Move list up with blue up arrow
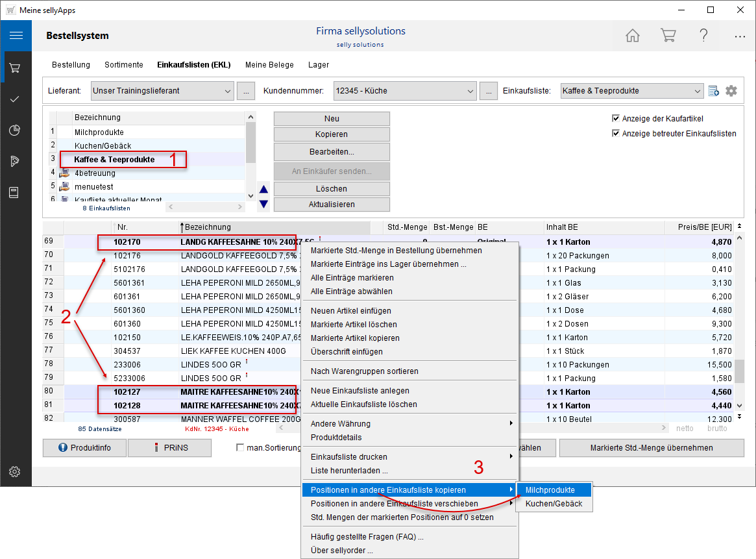 click(263, 190)
